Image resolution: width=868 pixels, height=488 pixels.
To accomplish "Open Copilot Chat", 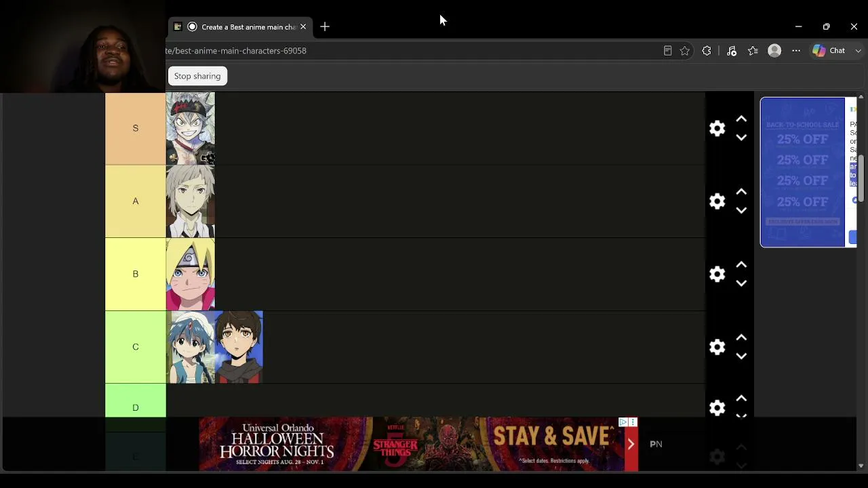I will 829,51.
